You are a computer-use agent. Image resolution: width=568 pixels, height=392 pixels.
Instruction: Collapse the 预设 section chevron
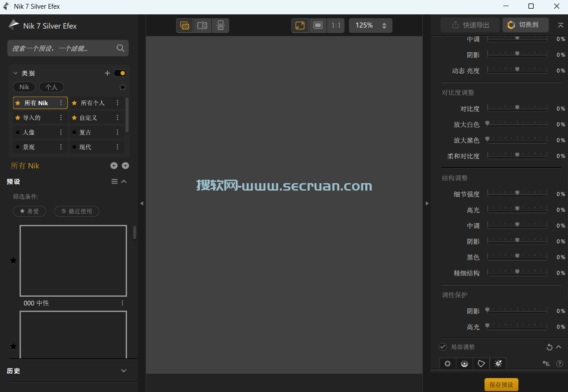pyautogui.click(x=124, y=181)
